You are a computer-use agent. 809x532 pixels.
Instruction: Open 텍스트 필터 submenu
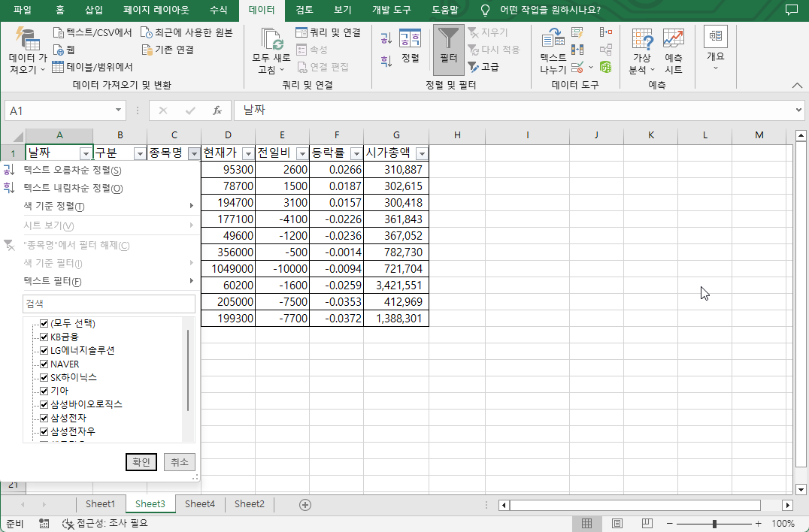coord(101,282)
